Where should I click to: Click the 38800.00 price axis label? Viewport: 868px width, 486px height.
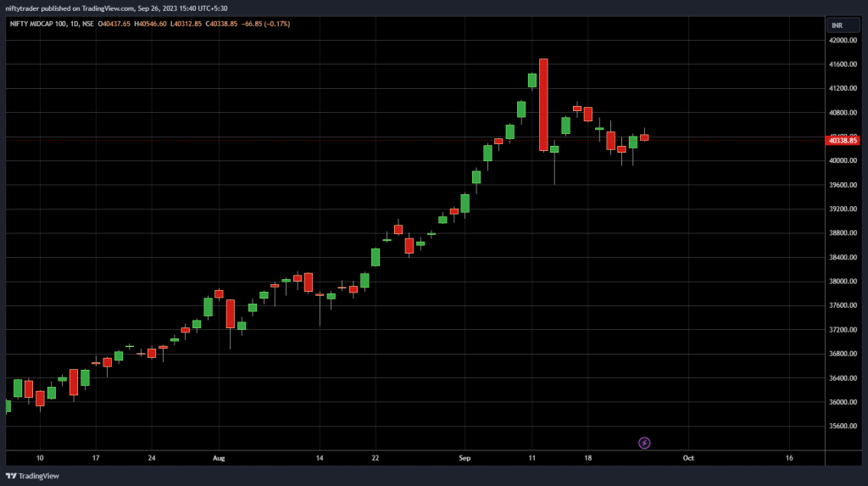click(843, 233)
